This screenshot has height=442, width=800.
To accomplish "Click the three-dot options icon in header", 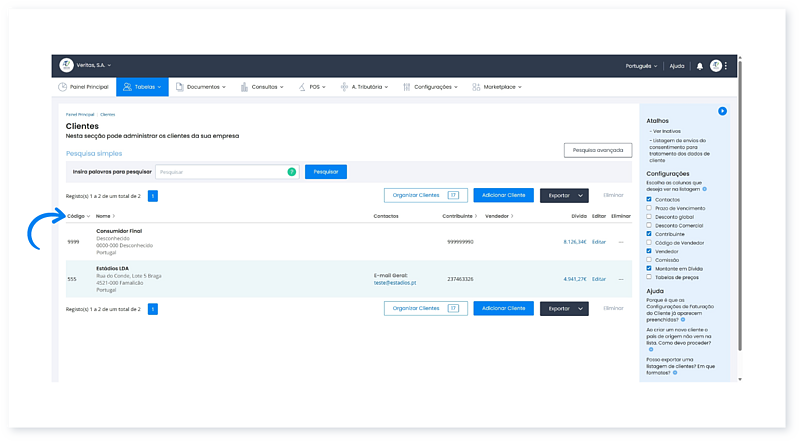I will point(726,66).
